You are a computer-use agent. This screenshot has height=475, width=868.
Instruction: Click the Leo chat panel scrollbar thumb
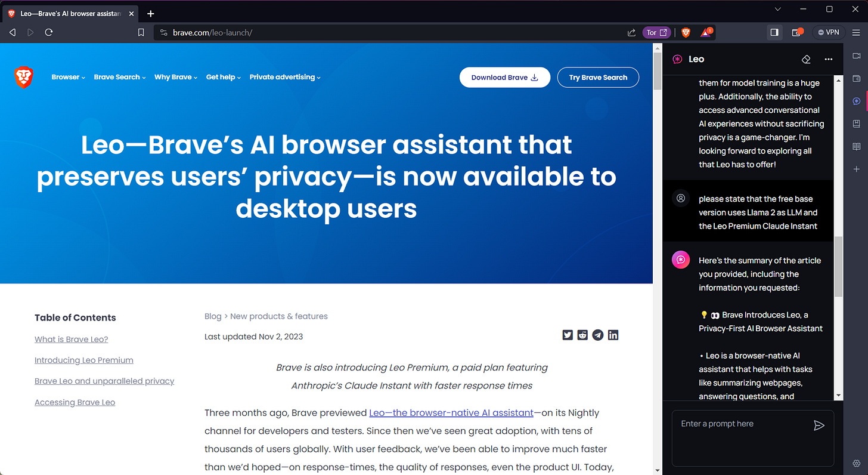pyautogui.click(x=838, y=266)
